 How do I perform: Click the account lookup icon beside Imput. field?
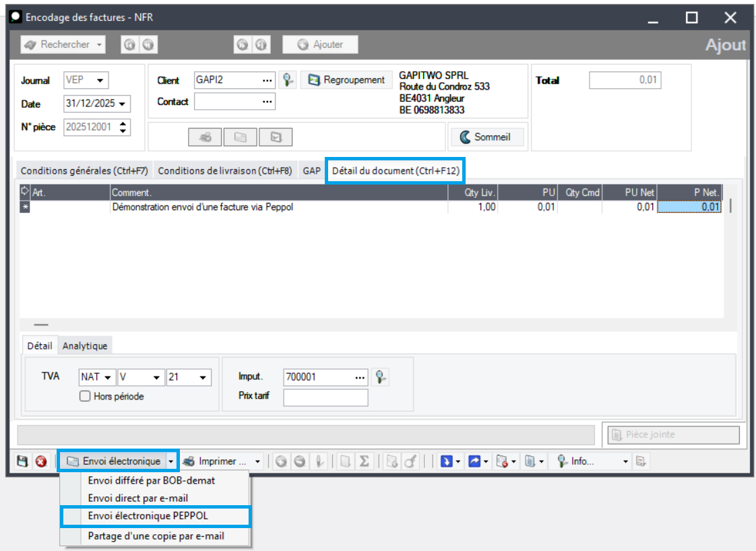point(381,377)
